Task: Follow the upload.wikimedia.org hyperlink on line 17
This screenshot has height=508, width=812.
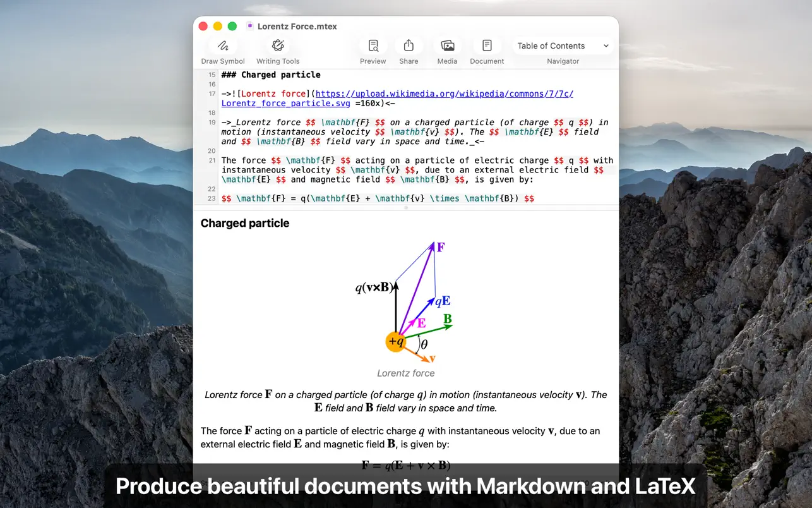Action: pyautogui.click(x=442, y=94)
